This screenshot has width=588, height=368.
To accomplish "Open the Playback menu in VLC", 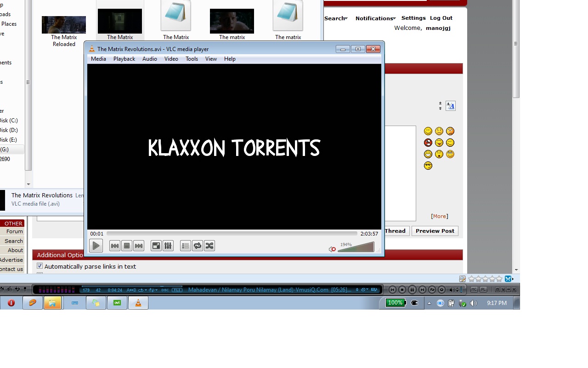I will (x=124, y=59).
